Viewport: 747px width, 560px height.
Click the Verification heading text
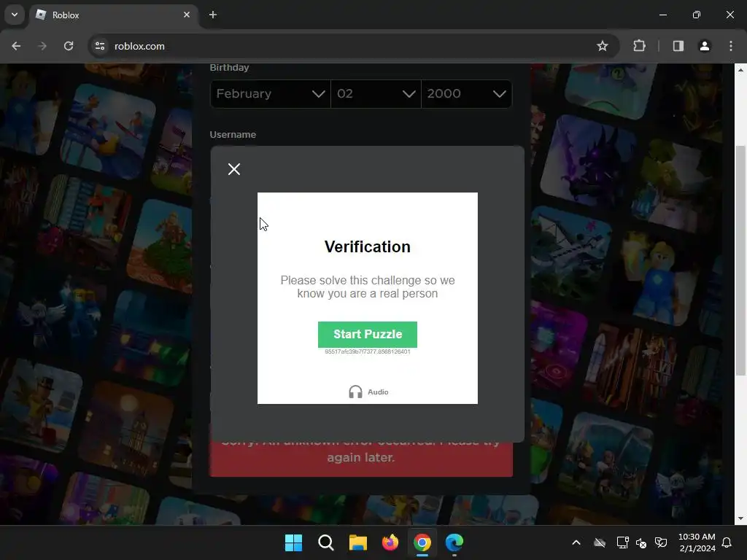click(368, 246)
